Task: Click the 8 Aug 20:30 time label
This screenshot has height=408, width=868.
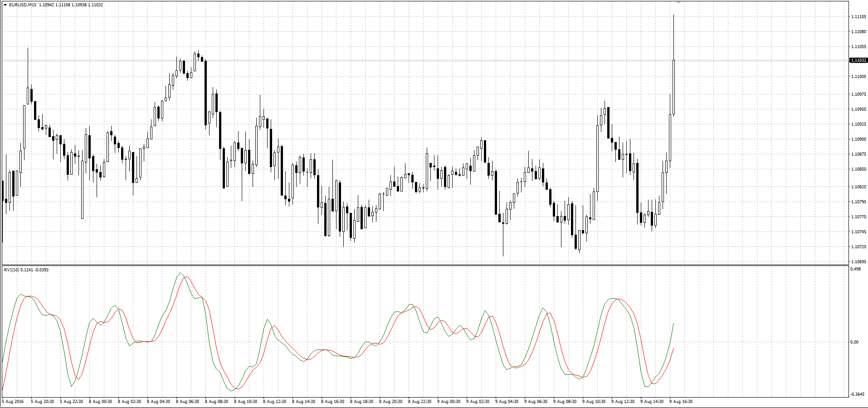Action: pyautogui.click(x=391, y=402)
